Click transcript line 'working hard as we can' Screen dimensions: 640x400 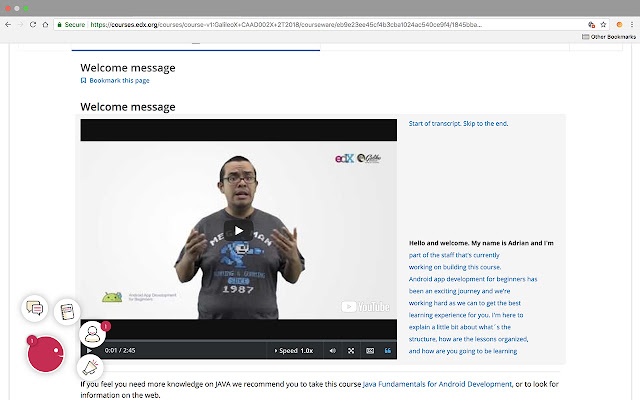point(464,303)
